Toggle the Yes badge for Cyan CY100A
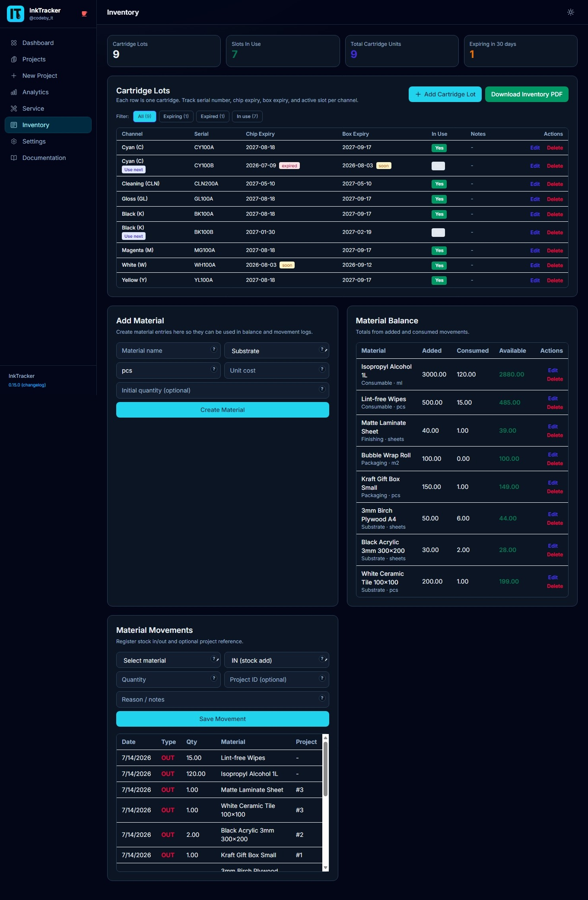This screenshot has height=900, width=588. click(x=439, y=148)
